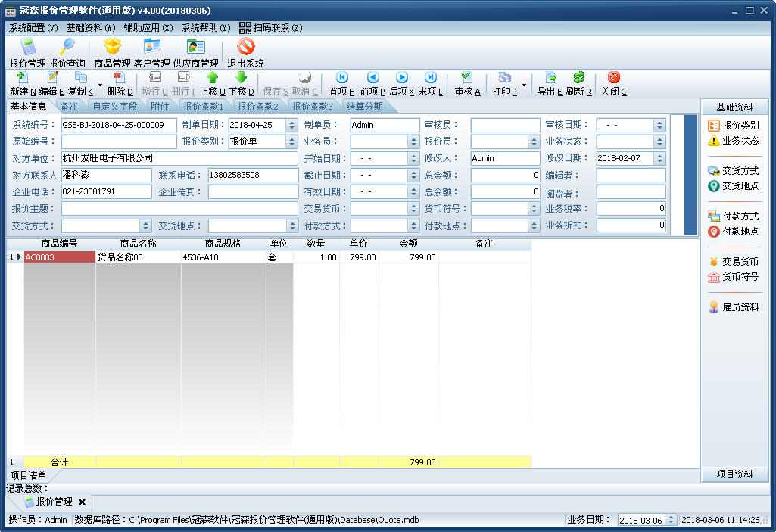The width and height of the screenshot is (776, 532).
Task: Open the 打印 button dropdown arrow
Action: coord(525,85)
